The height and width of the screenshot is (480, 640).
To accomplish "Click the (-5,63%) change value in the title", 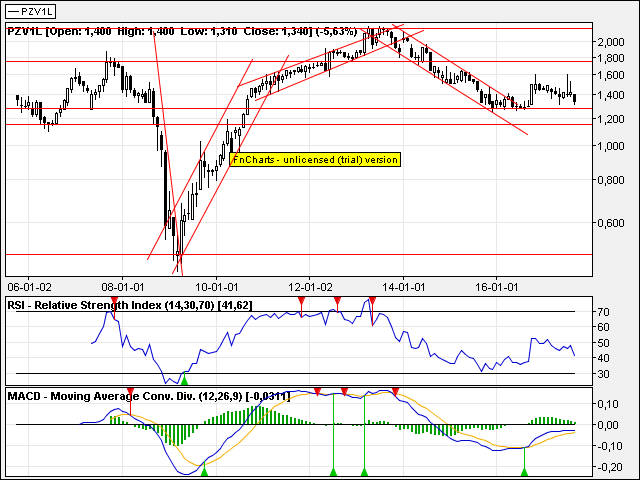I will [336, 31].
